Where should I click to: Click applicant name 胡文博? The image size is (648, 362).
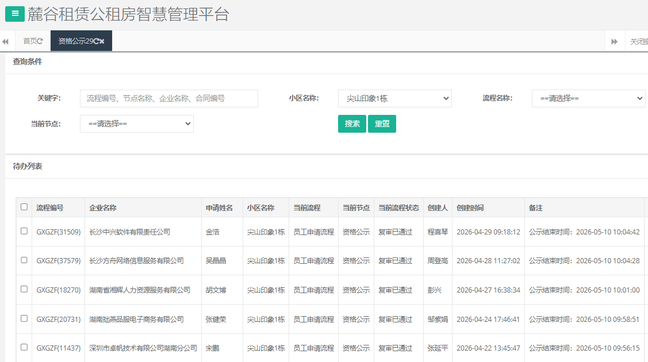[x=216, y=290]
